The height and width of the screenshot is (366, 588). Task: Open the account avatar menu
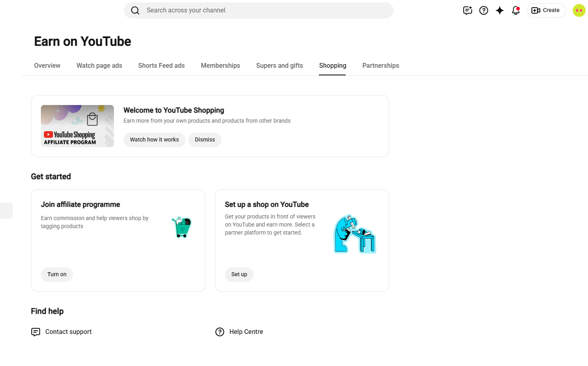click(579, 10)
